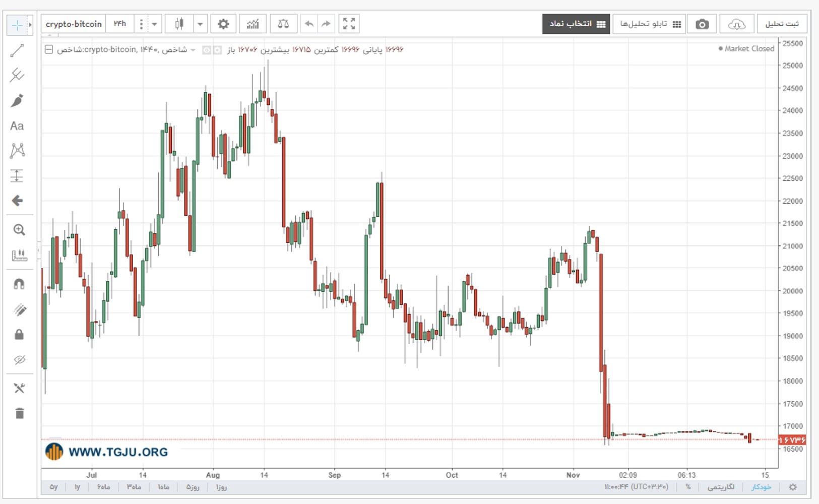Expand legend dropdown arrow beside شاخص
This screenshot has height=504, width=819.
(193, 50)
